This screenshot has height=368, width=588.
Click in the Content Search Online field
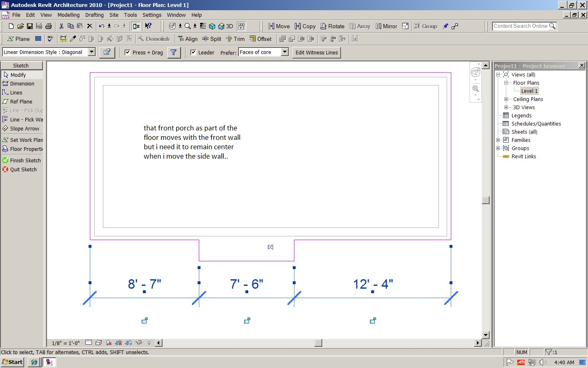click(520, 26)
